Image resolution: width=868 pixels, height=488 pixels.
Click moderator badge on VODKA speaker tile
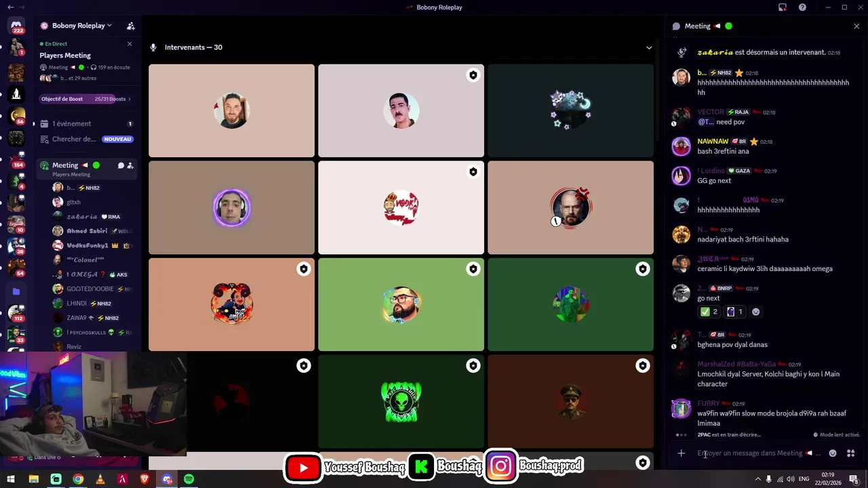473,172
